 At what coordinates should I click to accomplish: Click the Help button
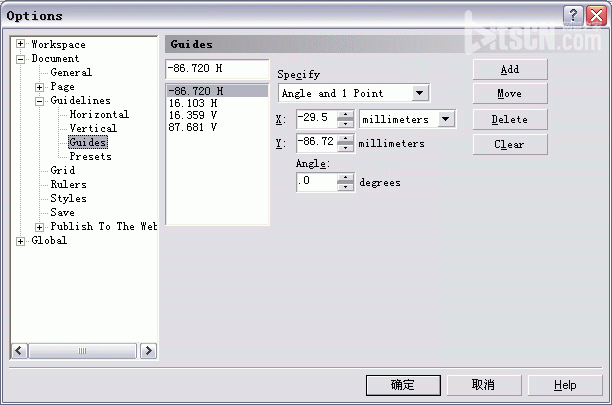tap(565, 385)
